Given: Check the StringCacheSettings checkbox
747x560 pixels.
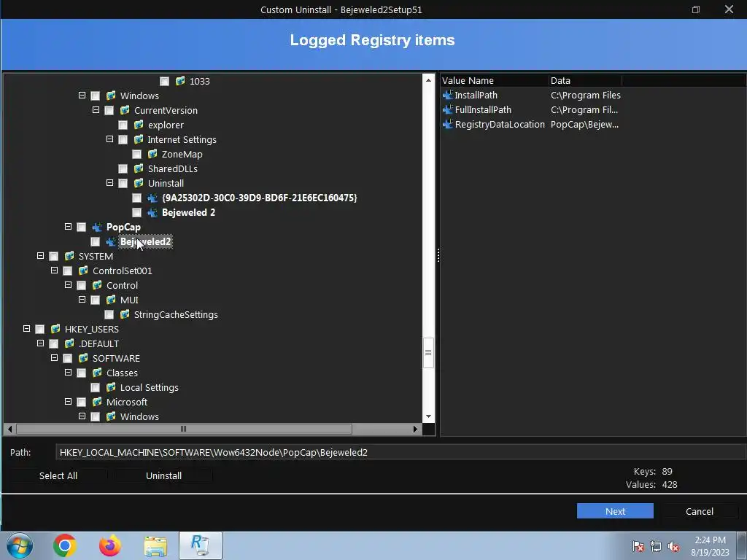Looking at the screenshot, I should pyautogui.click(x=109, y=315).
